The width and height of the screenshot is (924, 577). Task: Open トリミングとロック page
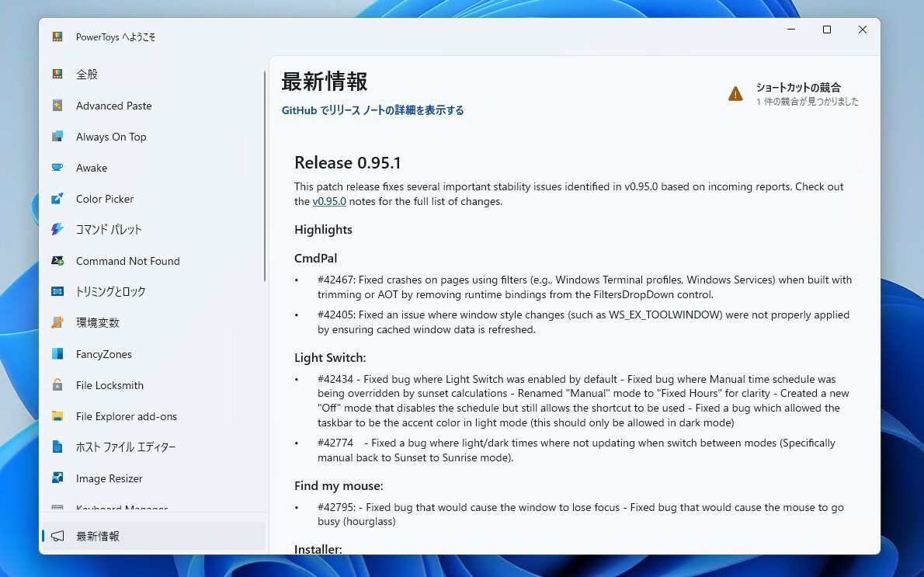click(153, 292)
